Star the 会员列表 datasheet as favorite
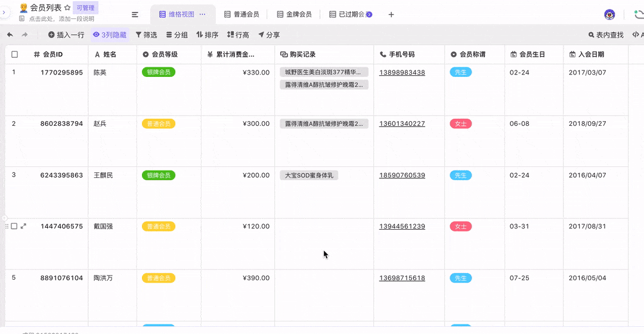 click(67, 8)
